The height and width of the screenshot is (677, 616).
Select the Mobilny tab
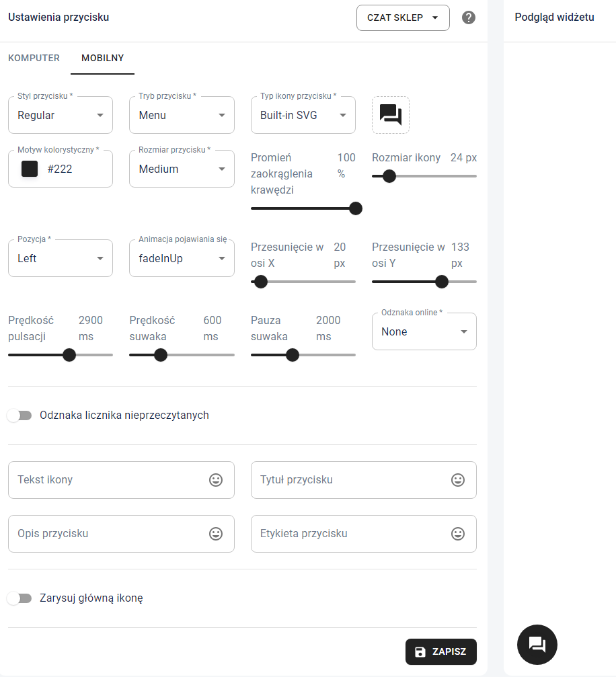tap(102, 58)
